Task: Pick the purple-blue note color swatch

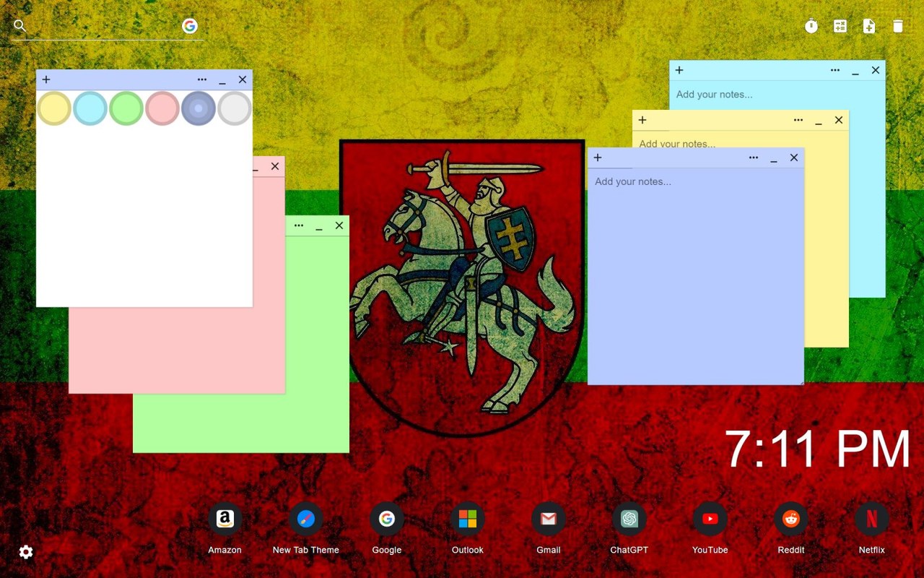Action: 199,108
